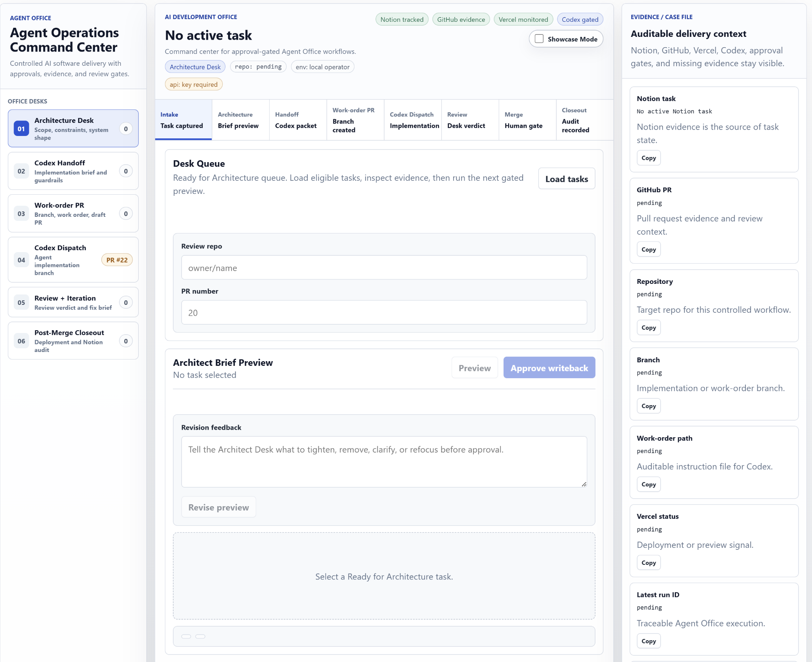Select the Codex Dispatch Implementation tab
The width and height of the screenshot is (812, 662).
pyautogui.click(x=413, y=120)
